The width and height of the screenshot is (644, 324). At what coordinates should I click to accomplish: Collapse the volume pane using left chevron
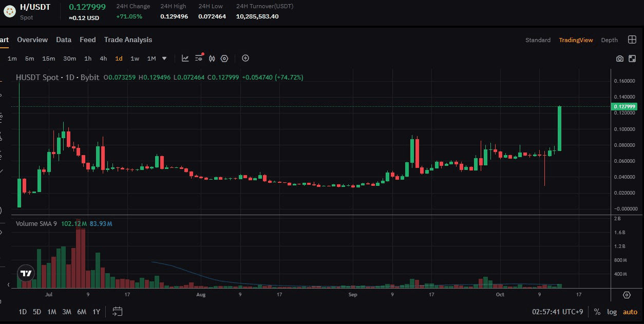click(8, 284)
